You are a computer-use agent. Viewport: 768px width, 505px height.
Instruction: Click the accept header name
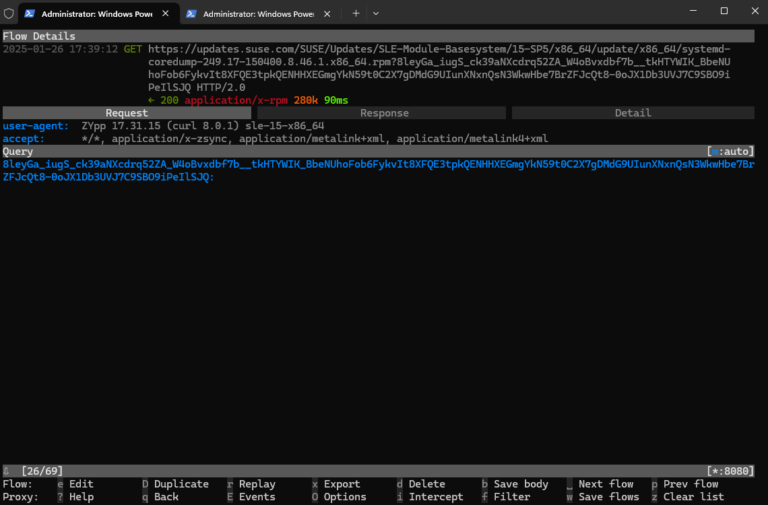[24, 139]
